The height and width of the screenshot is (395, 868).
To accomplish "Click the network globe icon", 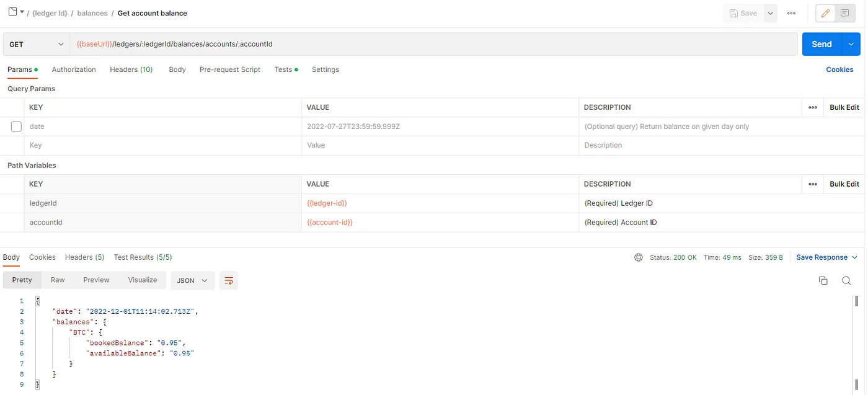I will click(639, 257).
